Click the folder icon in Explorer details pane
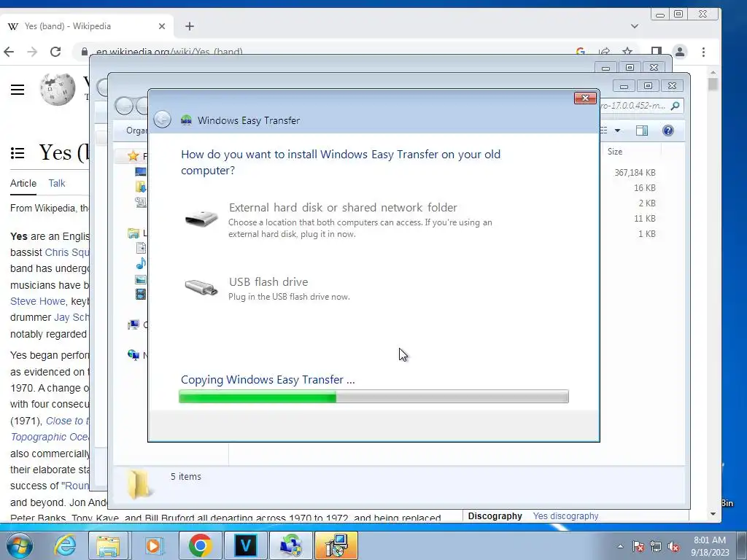 (x=139, y=484)
